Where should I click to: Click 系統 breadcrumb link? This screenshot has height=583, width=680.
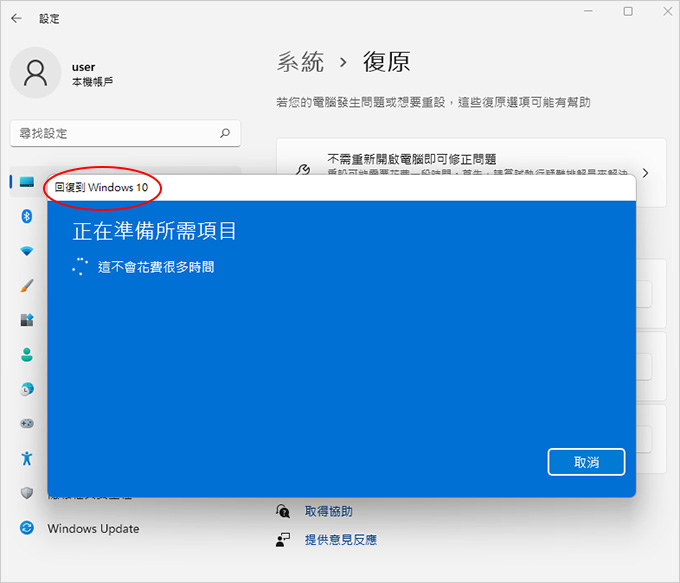click(300, 62)
